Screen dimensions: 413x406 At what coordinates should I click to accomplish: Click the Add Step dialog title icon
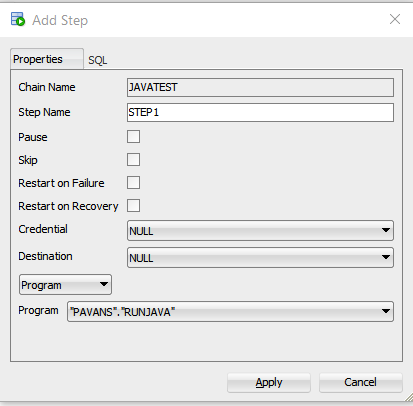click(18, 19)
